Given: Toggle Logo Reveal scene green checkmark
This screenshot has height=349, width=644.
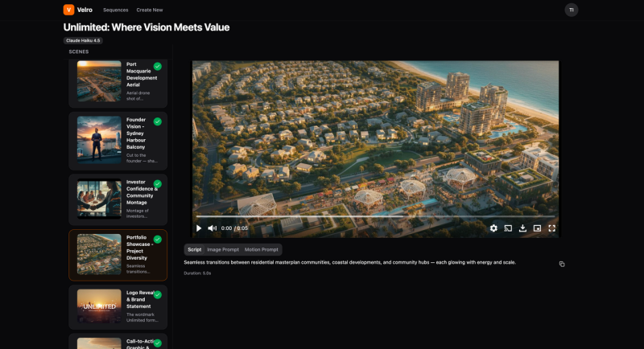Looking at the screenshot, I should [158, 294].
